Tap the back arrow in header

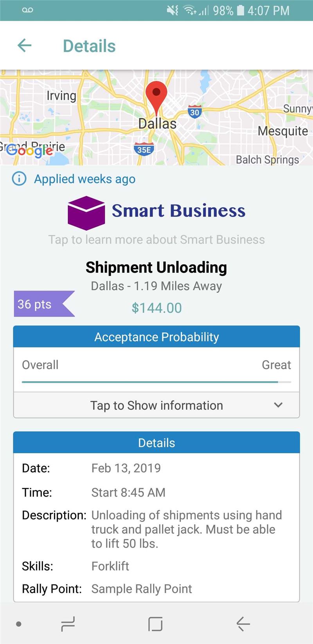click(x=25, y=46)
